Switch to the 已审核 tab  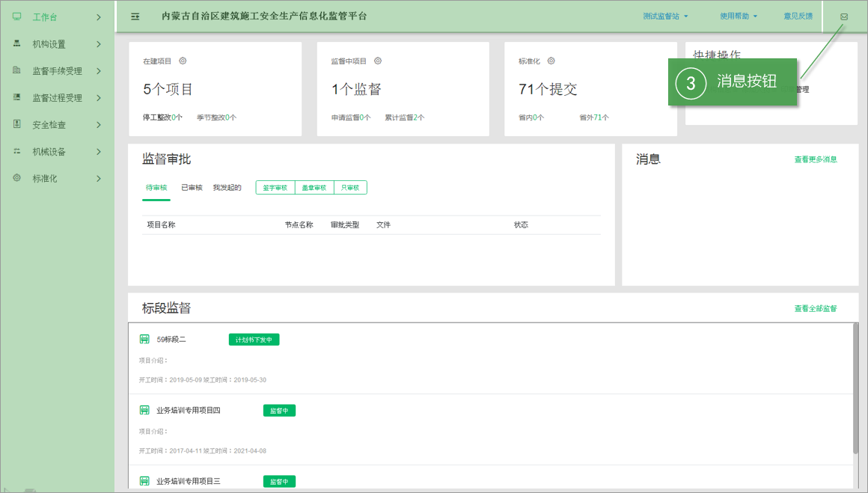192,188
